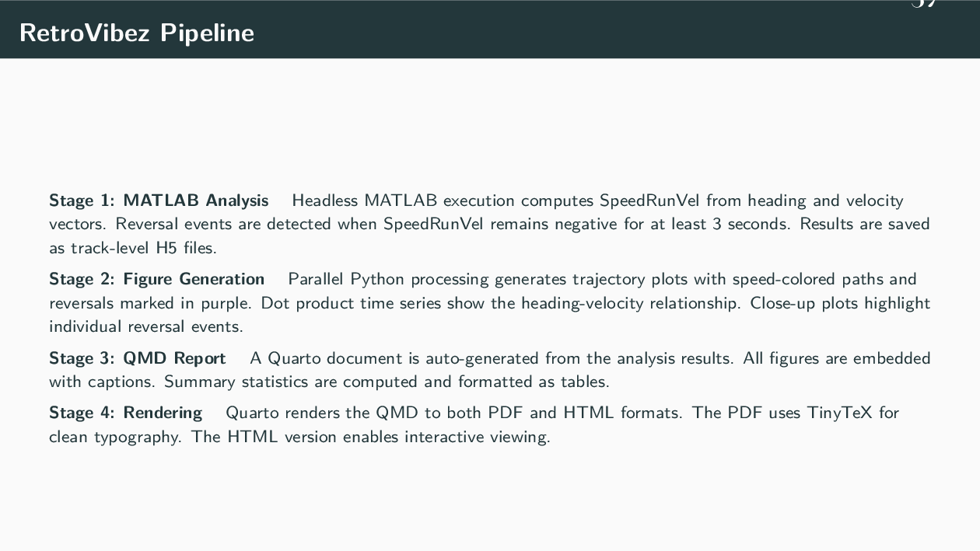The height and width of the screenshot is (551, 980).
Task: Select the Stage 3: QMD Report heading
Action: coord(137,358)
